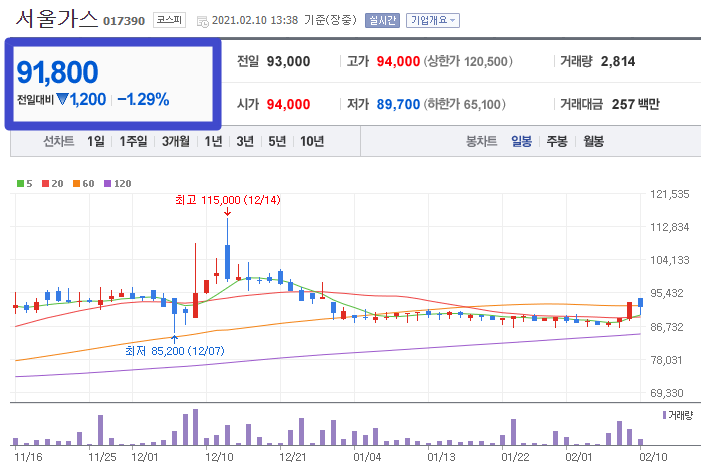Select the 1주일 line chart tab
701x474 pixels.
tap(133, 141)
